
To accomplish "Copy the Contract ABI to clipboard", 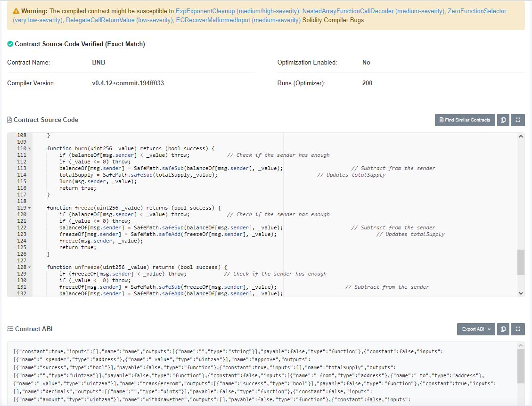I will click(503, 329).
